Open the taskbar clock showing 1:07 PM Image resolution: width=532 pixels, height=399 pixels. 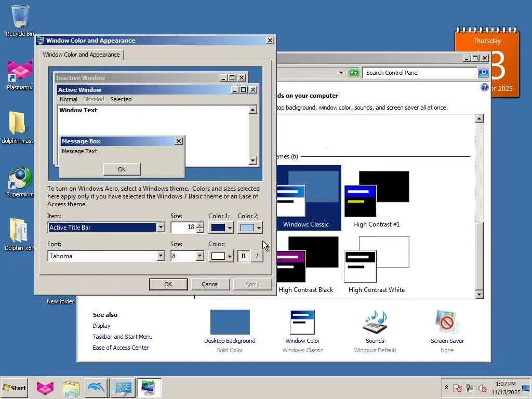506,388
